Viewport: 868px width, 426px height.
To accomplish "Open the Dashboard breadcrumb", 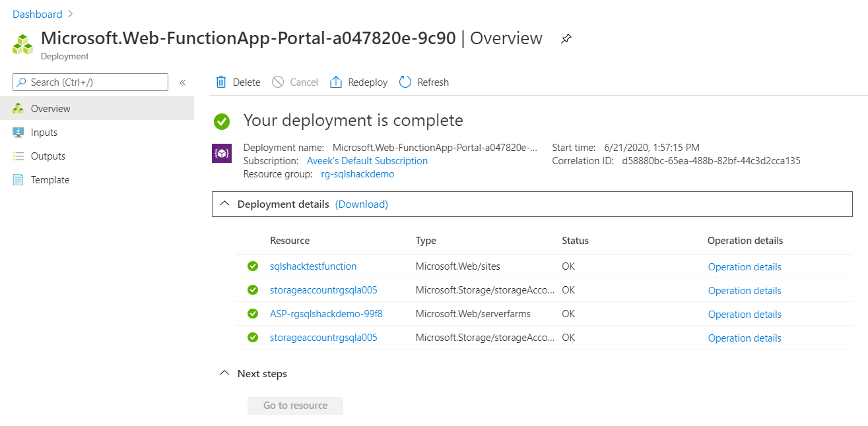I will 37,14.
